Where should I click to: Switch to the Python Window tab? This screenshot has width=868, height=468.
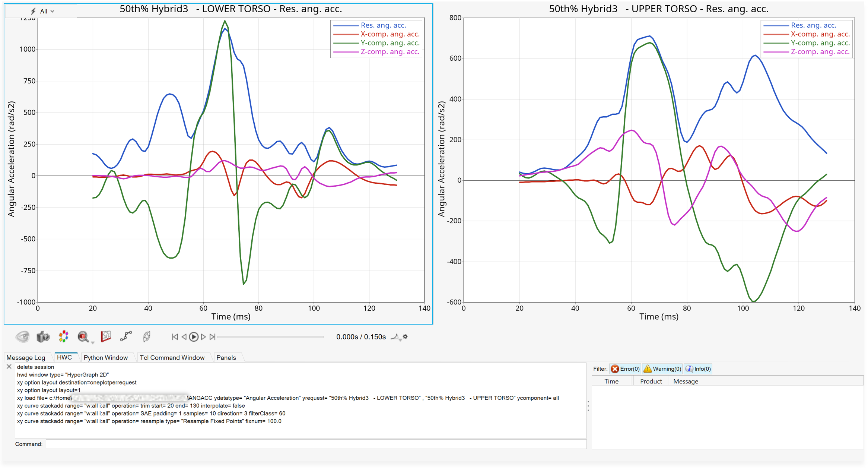point(106,358)
